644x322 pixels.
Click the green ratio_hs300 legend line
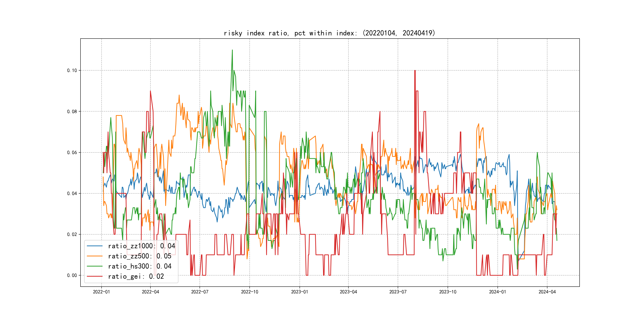point(94,266)
